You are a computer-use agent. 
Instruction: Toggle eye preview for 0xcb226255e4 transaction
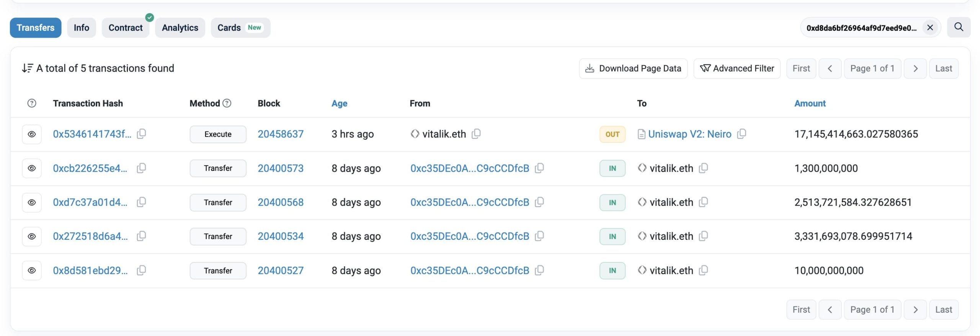tap(32, 168)
